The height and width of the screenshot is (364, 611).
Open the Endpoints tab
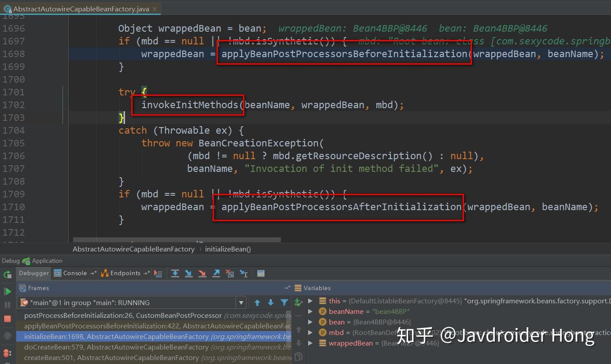click(125, 273)
